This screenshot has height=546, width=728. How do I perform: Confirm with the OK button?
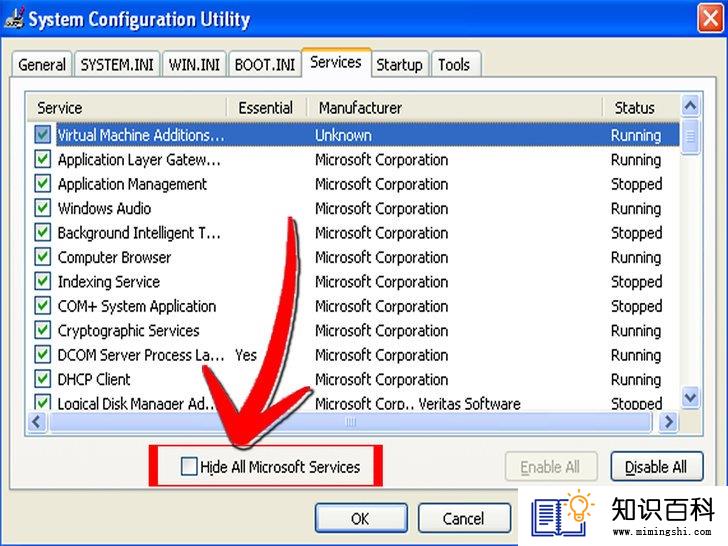point(361,518)
